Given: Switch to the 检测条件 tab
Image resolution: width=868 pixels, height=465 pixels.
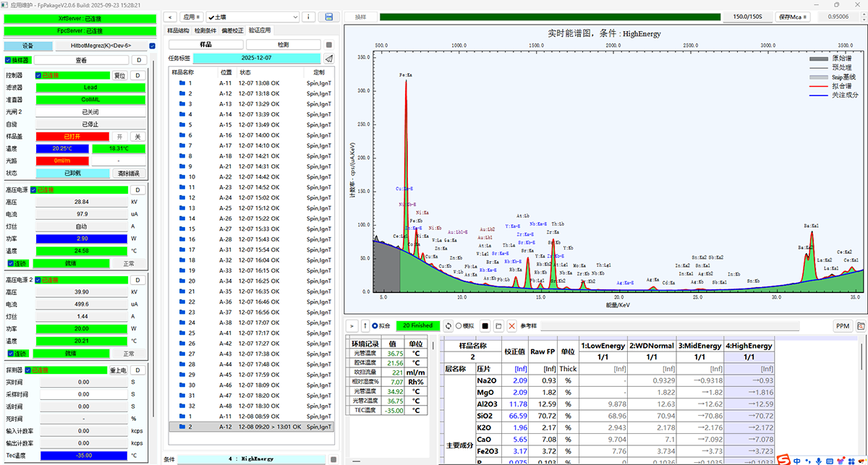Looking at the screenshot, I should pos(205,31).
